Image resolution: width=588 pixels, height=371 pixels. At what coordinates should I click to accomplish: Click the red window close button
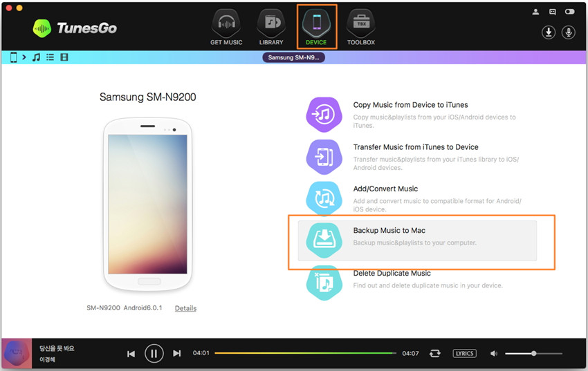point(9,8)
